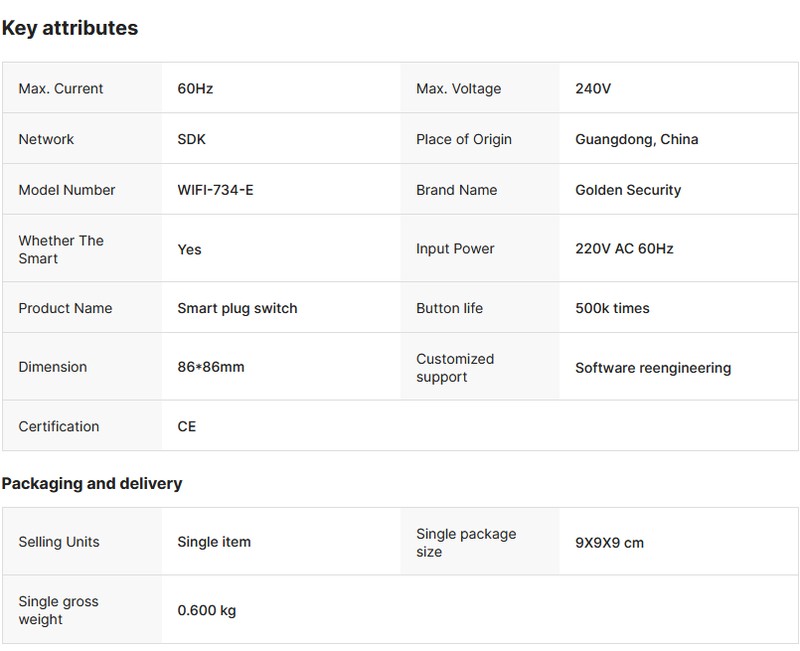The width and height of the screenshot is (800, 651).
Task: Click the Key attributes heading
Action: [69, 28]
